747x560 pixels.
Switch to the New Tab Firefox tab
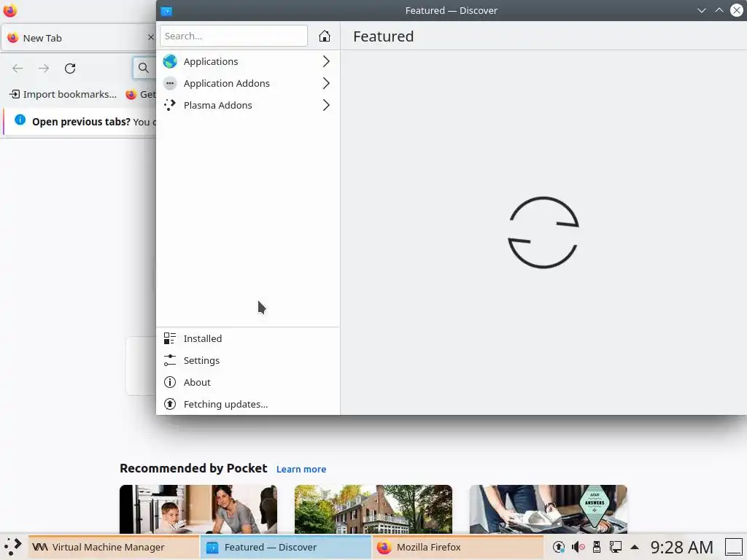tap(79, 38)
